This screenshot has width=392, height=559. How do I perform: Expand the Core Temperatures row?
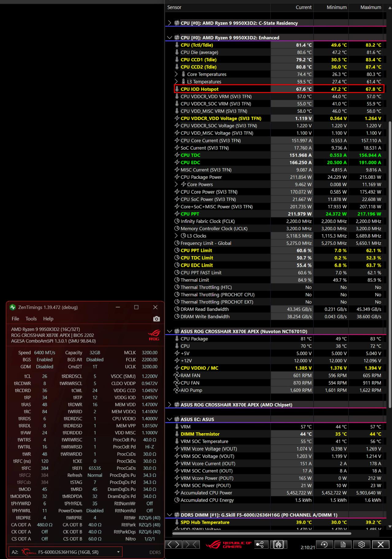point(176,74)
